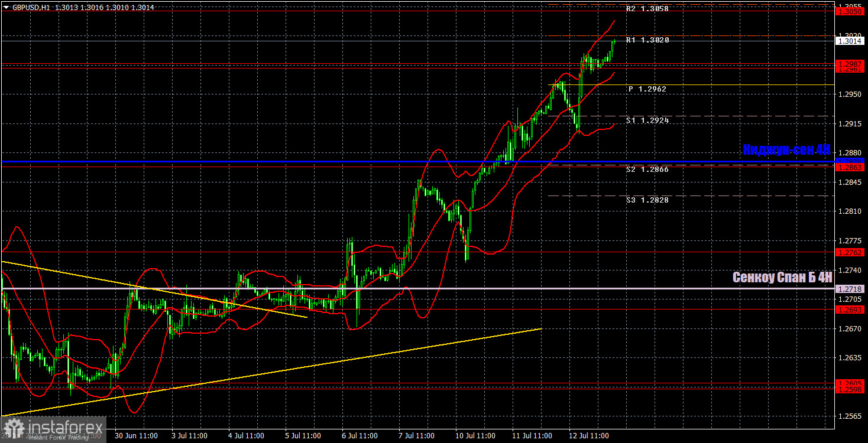Select the P 1.2962 pivot label
Image resolution: width=868 pixels, height=443 pixels.
pyautogui.click(x=647, y=89)
